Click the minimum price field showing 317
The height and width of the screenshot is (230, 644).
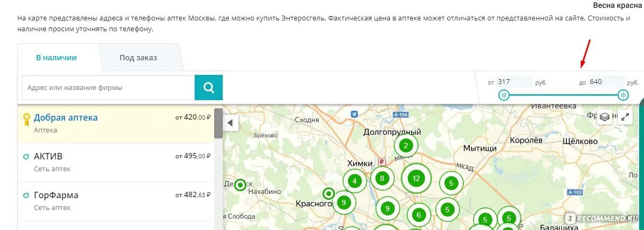(514, 81)
